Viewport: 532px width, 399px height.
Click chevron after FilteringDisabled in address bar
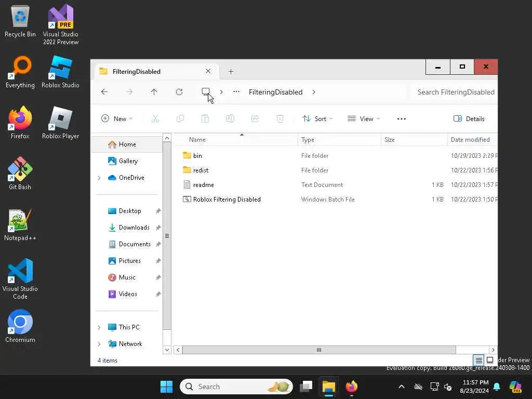tap(313, 92)
